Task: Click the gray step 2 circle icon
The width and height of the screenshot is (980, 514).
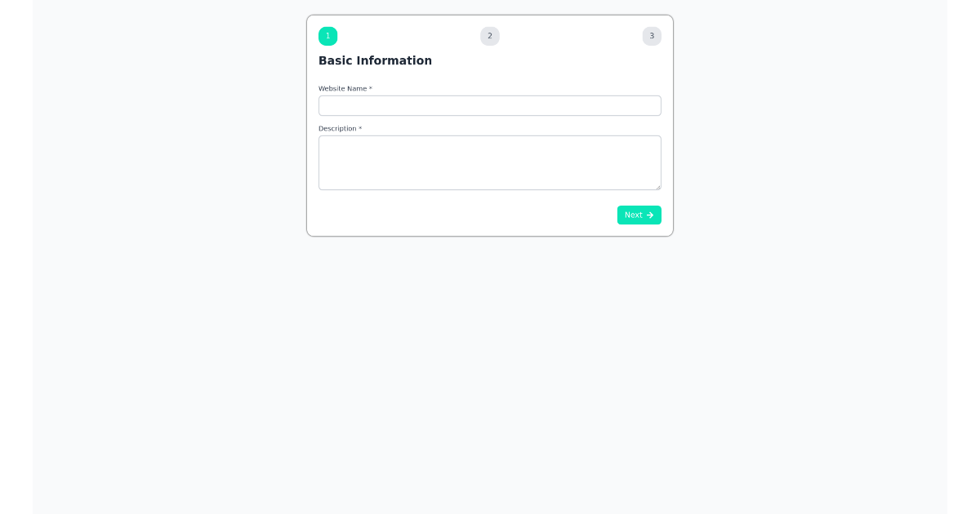Action: [489, 36]
